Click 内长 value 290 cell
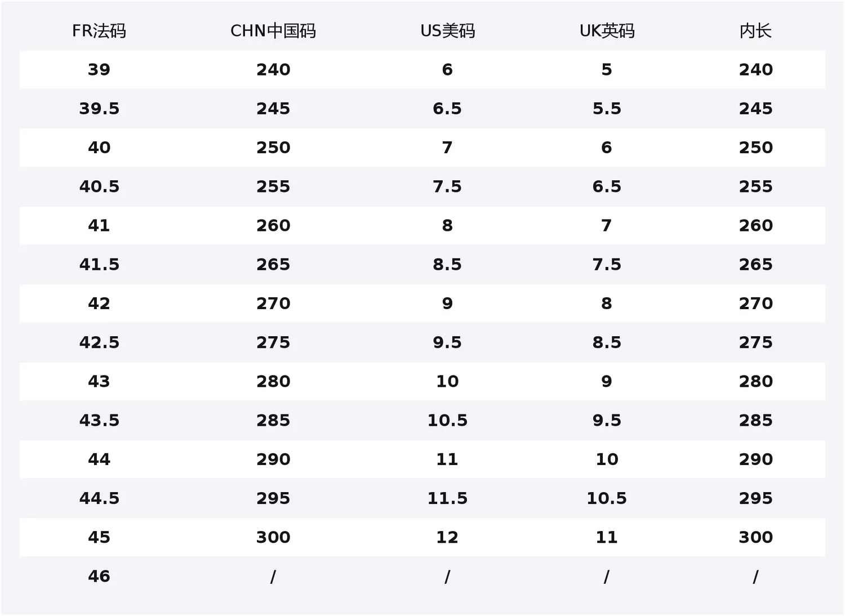 tap(755, 459)
